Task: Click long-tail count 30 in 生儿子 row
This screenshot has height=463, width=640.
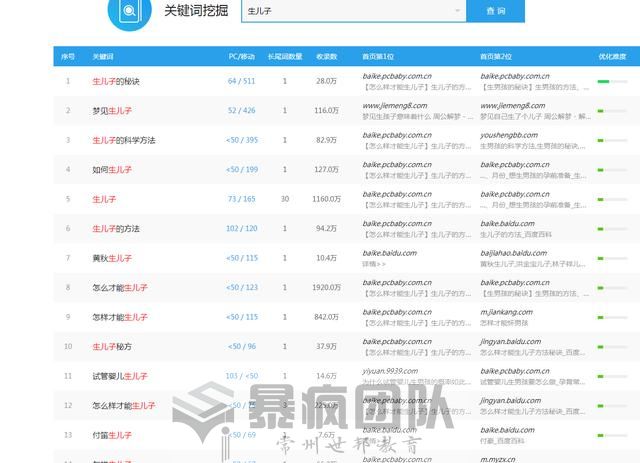Action: pos(285,199)
